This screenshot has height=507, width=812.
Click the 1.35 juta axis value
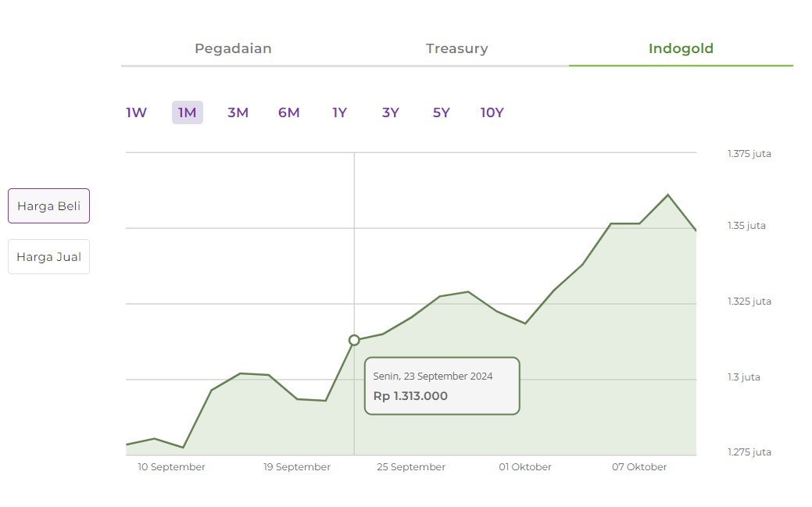pyautogui.click(x=747, y=226)
